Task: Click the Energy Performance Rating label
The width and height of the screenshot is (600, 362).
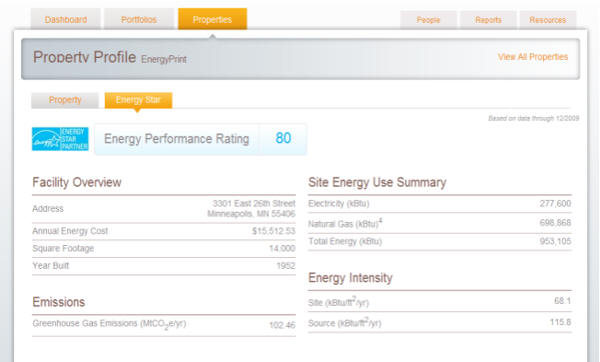Action: click(x=176, y=139)
